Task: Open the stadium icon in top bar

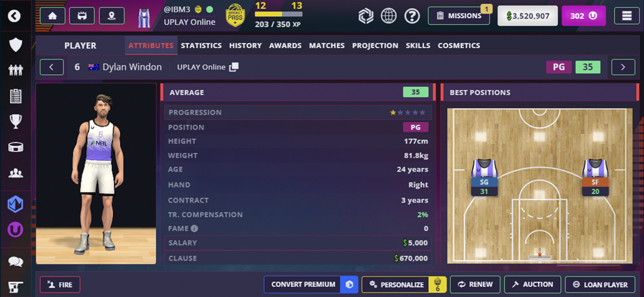Action: [82, 16]
